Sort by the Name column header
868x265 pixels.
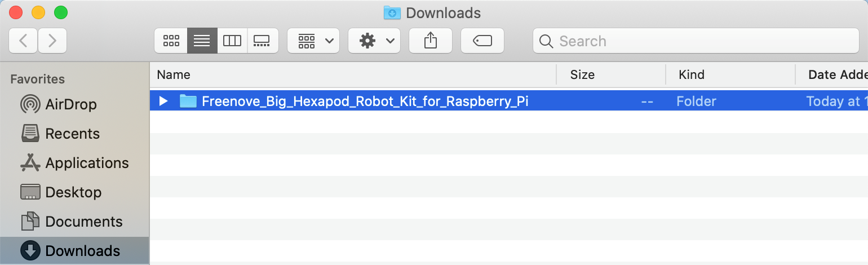(x=353, y=74)
